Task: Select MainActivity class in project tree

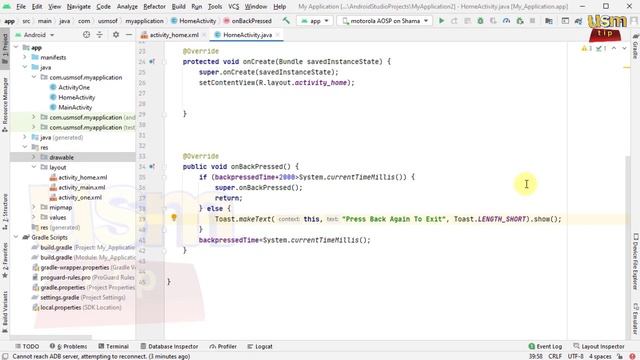Action: [75, 107]
